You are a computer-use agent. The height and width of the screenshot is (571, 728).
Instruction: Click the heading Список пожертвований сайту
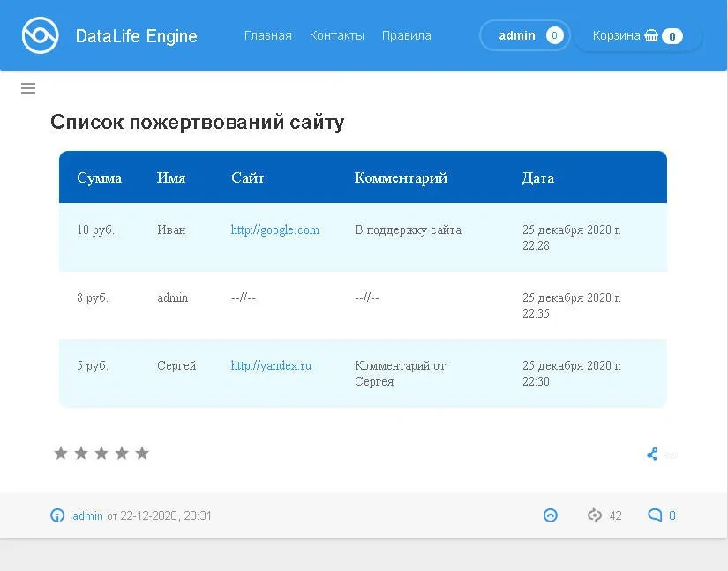(x=198, y=122)
